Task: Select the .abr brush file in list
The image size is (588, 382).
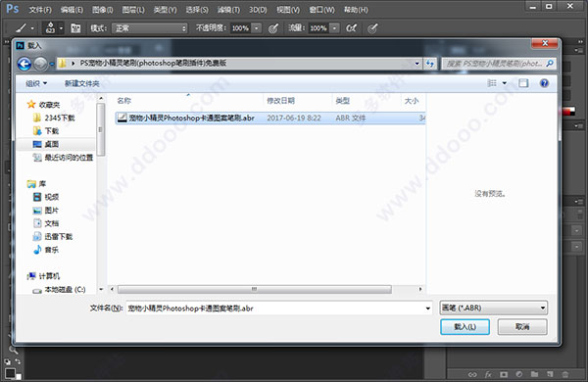Action: click(x=270, y=119)
